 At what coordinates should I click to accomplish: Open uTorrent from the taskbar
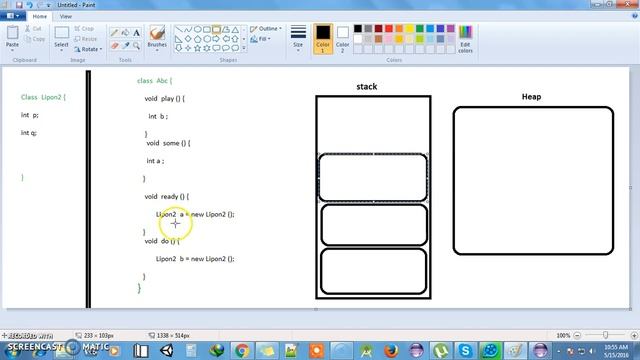coord(440,351)
